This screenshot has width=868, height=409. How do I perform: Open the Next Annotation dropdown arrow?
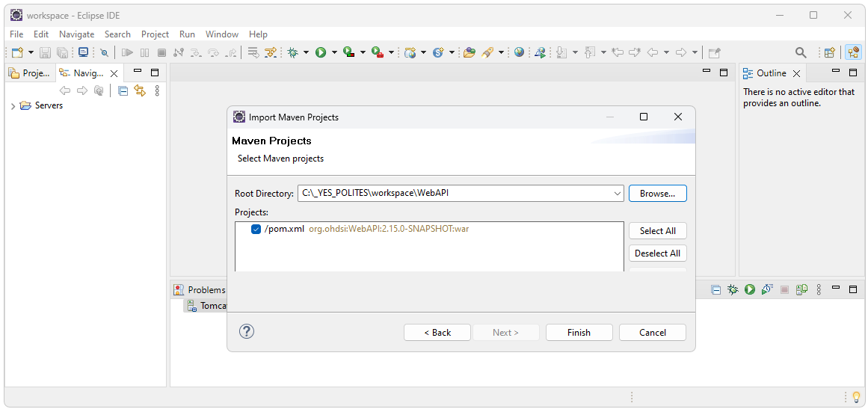point(575,52)
